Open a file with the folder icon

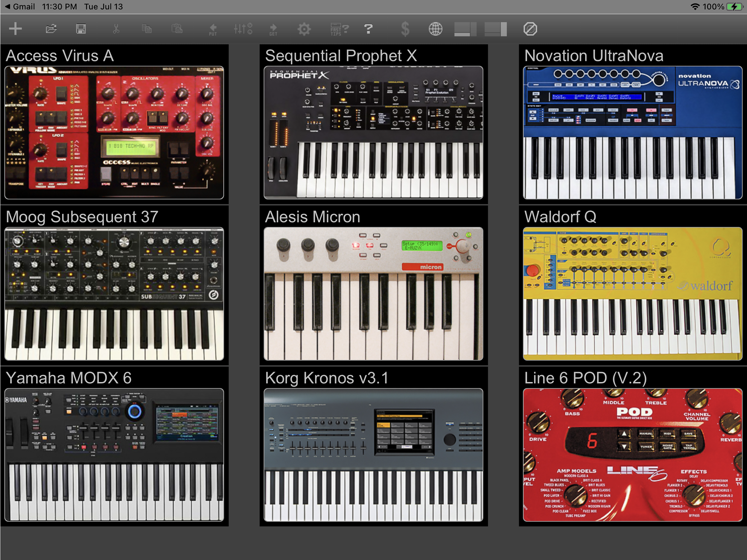(51, 29)
